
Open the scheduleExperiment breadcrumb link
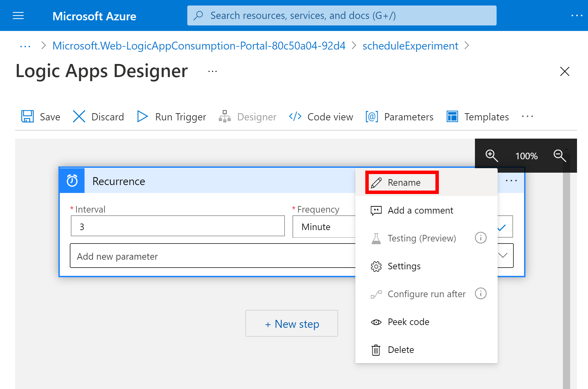pos(410,45)
